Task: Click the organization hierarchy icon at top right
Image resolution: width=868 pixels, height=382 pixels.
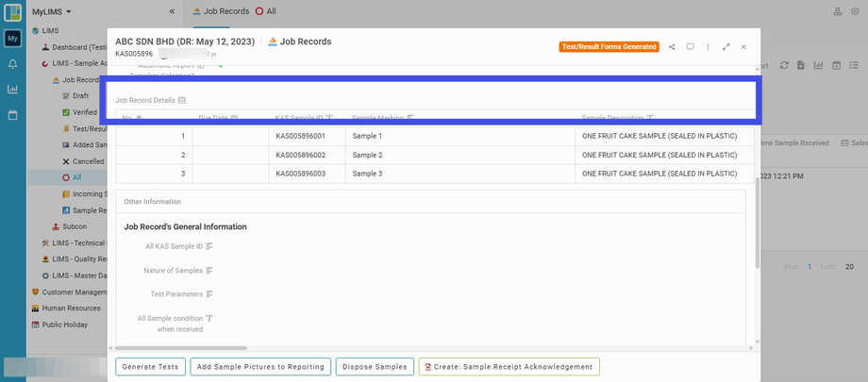Action: click(838, 11)
